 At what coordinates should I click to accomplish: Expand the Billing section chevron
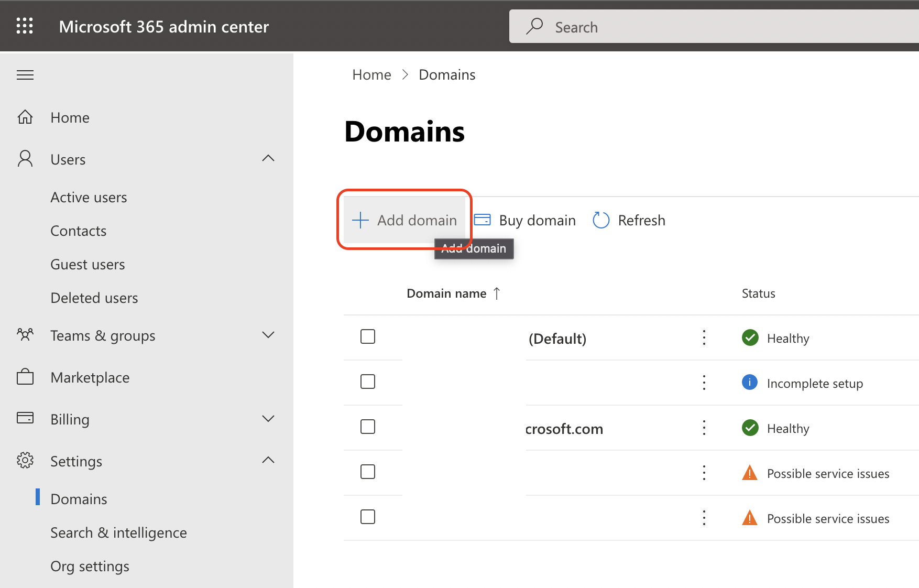(x=268, y=419)
